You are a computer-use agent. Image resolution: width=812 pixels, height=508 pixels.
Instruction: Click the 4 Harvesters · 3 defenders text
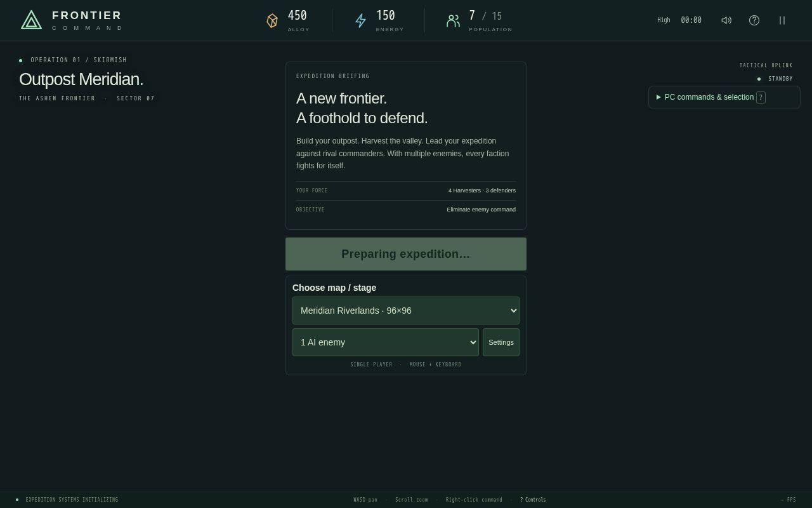coord(482,190)
